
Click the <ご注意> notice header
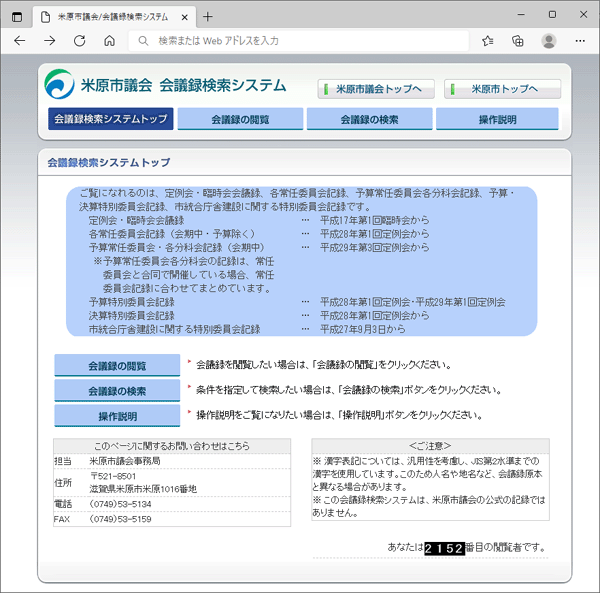(x=430, y=446)
